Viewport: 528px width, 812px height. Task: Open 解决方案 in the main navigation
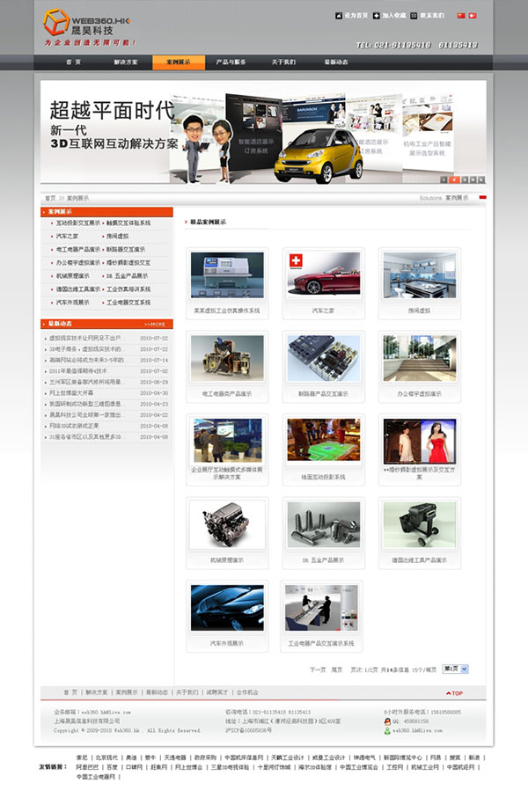126,62
